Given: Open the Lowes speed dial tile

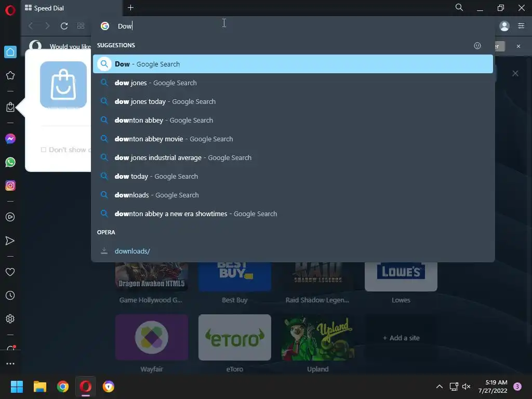Looking at the screenshot, I should pos(401,276).
